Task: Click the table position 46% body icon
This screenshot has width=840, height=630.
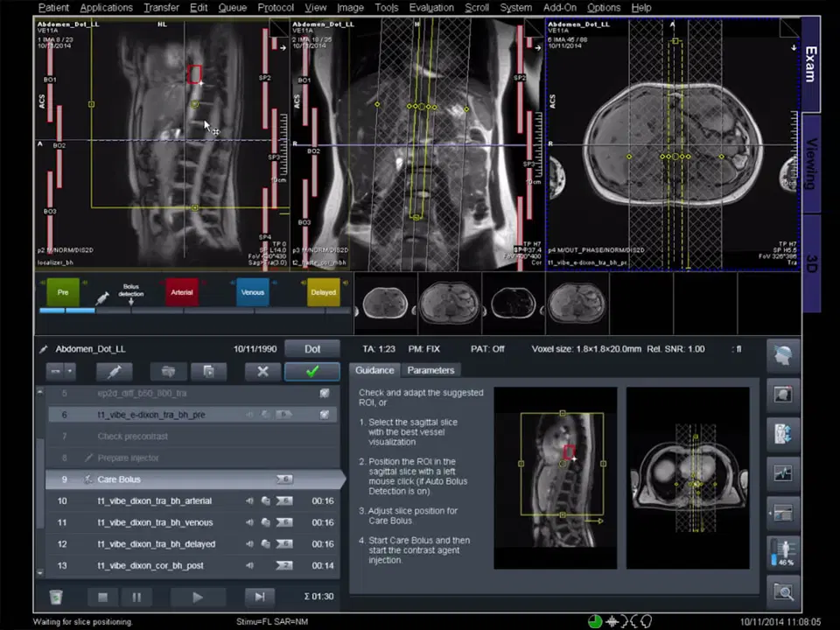Action: 782,553
